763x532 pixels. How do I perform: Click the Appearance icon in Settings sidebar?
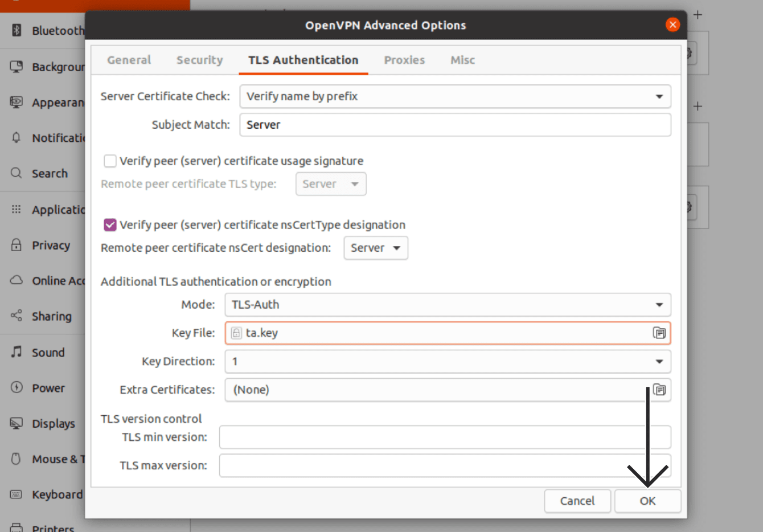tap(17, 103)
